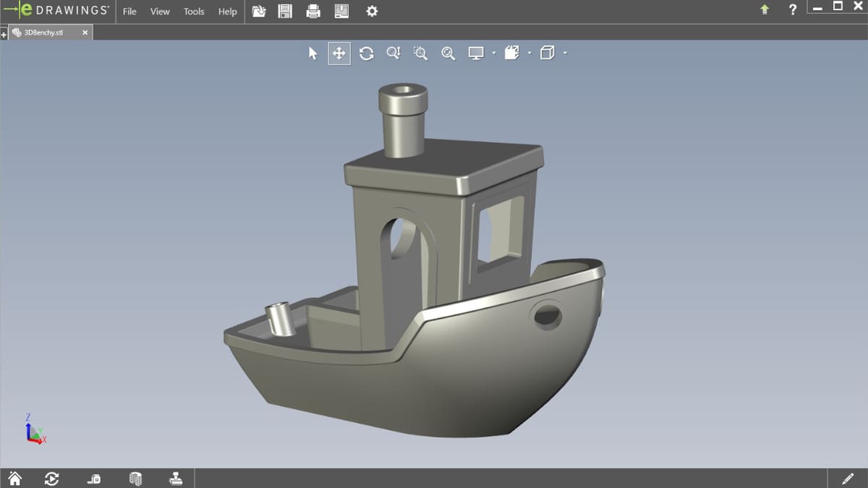Close the 3DBenchy.stl tab
This screenshot has width=868, height=488.
pos(85,33)
